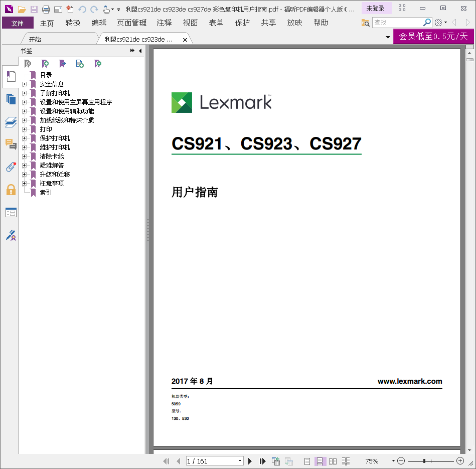Click into the 查找 search field

tap(398, 23)
